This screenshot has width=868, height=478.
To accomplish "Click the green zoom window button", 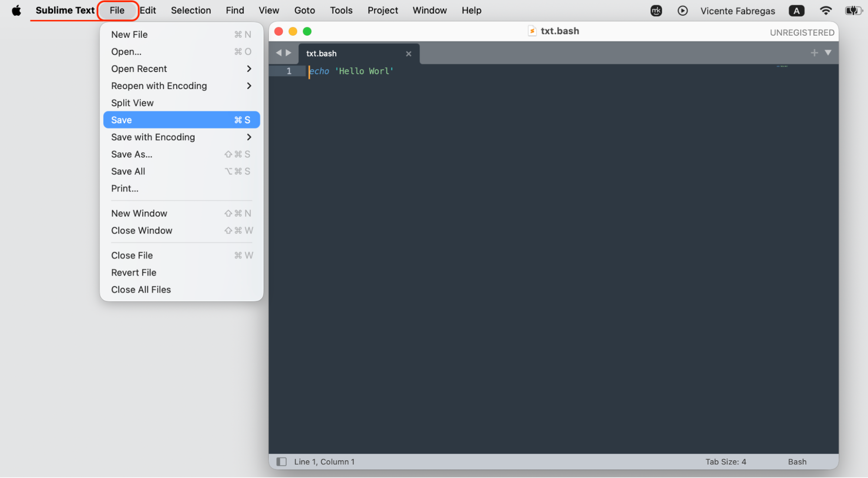I will 307,31.
